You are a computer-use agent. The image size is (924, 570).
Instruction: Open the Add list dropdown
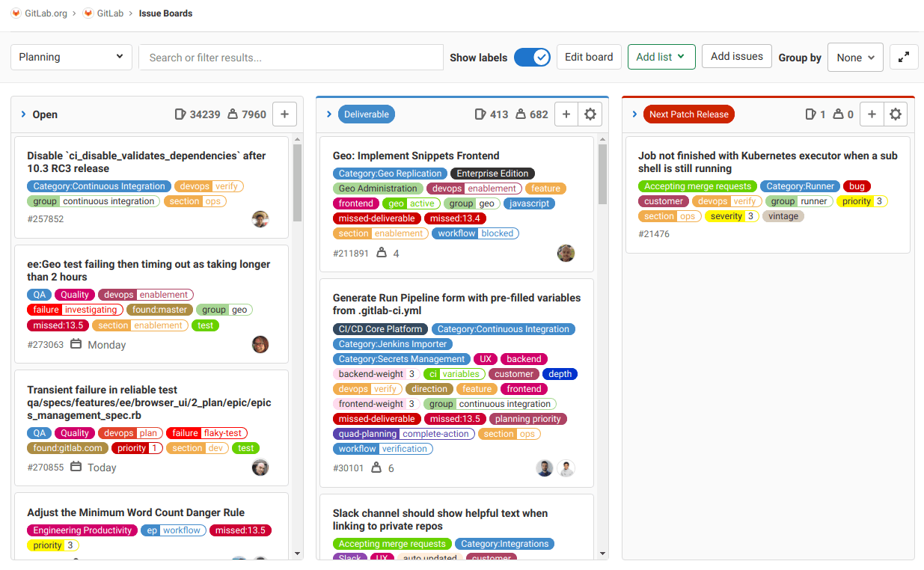coord(661,56)
